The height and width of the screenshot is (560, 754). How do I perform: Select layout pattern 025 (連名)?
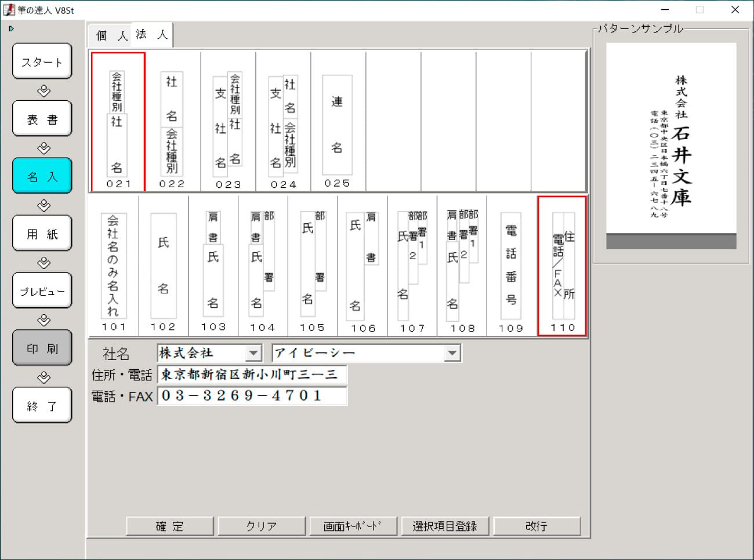338,122
